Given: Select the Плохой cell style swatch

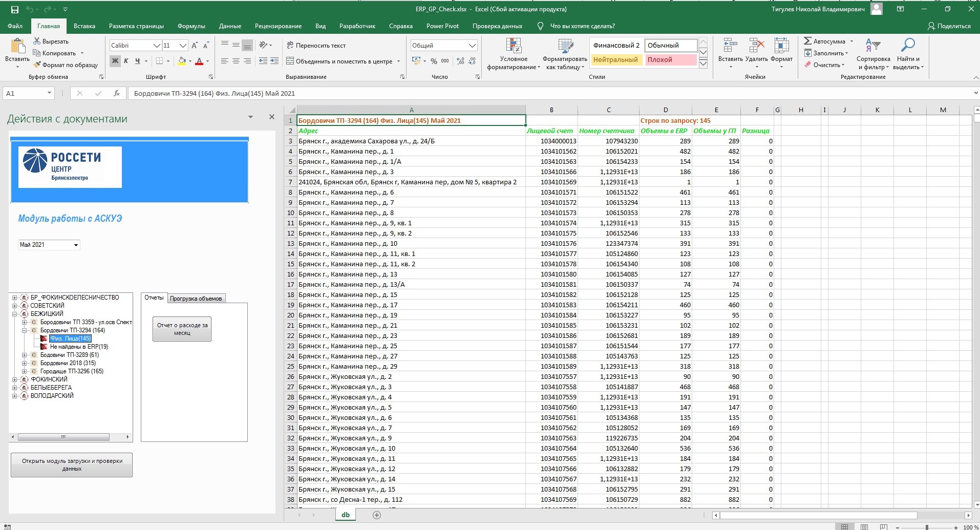Looking at the screenshot, I should pyautogui.click(x=670, y=60).
